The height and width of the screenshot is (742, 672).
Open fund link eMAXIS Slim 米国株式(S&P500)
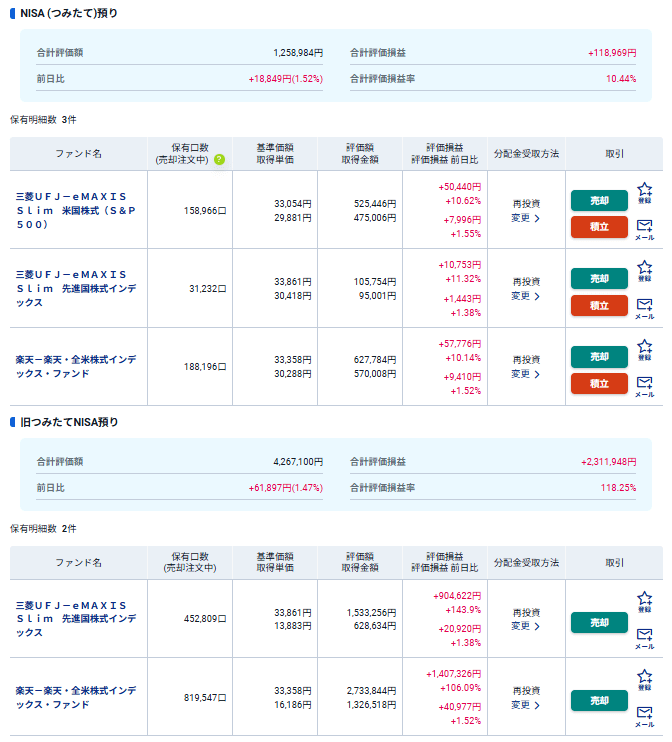click(76, 211)
